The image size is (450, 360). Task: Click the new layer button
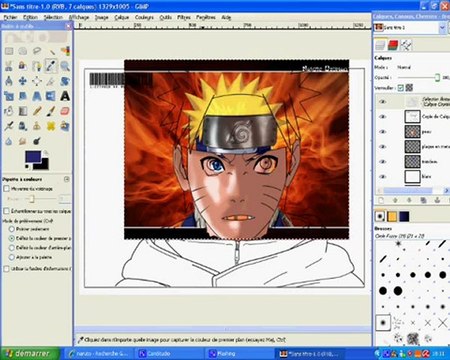tap(381, 200)
